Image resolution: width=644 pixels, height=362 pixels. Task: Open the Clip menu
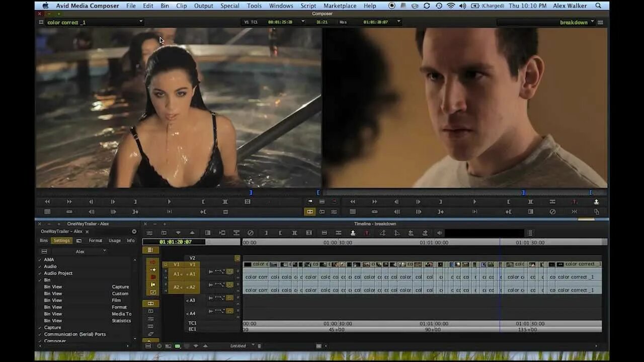tap(182, 6)
